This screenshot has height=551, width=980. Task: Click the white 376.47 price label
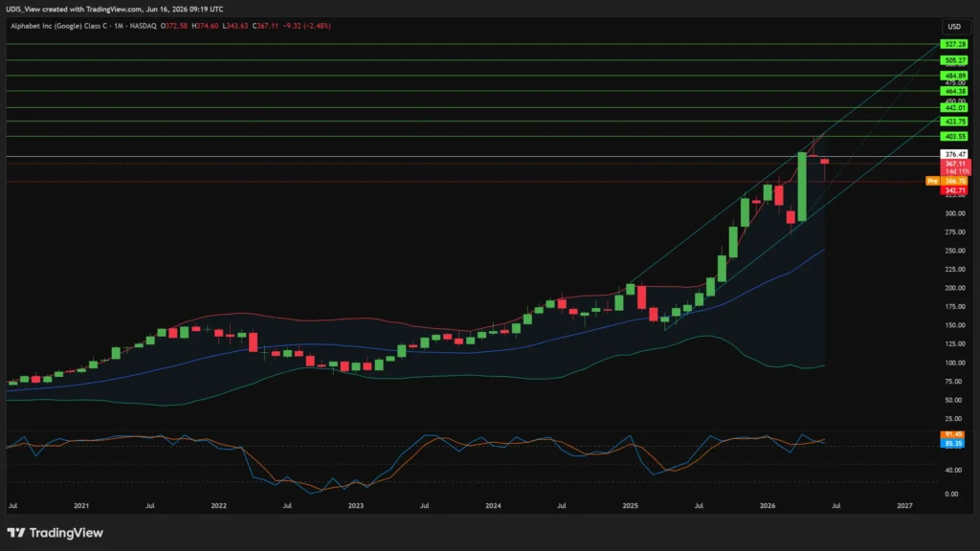(955, 154)
